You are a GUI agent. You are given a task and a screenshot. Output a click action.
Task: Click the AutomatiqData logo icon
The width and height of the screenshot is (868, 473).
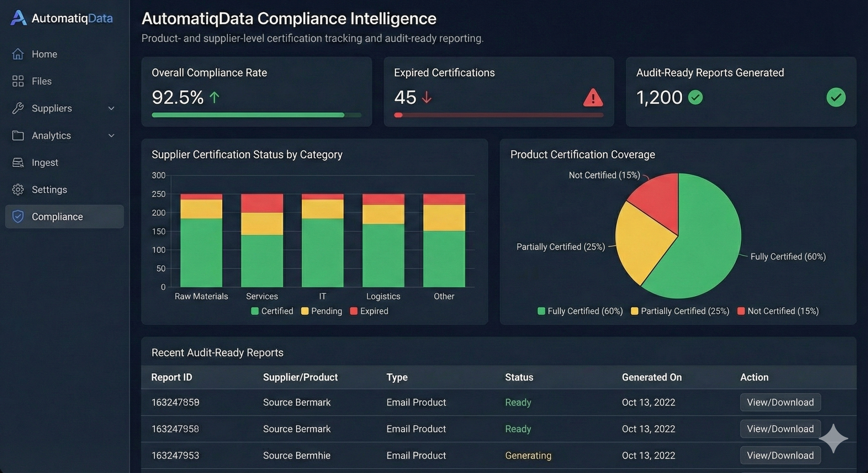18,18
